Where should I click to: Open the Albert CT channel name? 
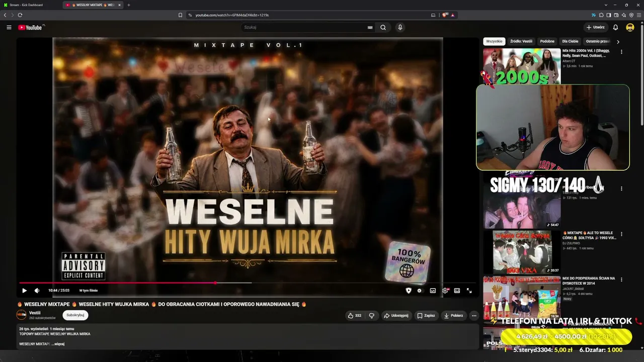pos(569,61)
